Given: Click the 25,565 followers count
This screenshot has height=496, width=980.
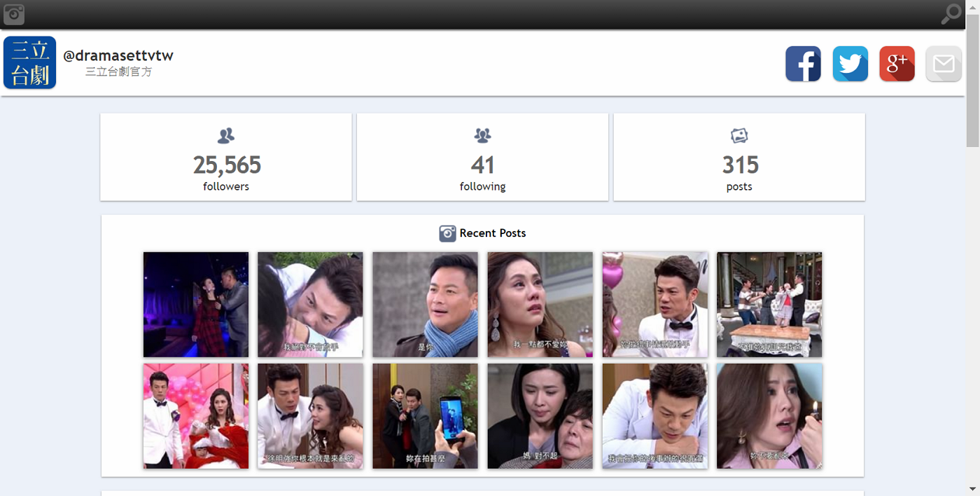Looking at the screenshot, I should [227, 165].
